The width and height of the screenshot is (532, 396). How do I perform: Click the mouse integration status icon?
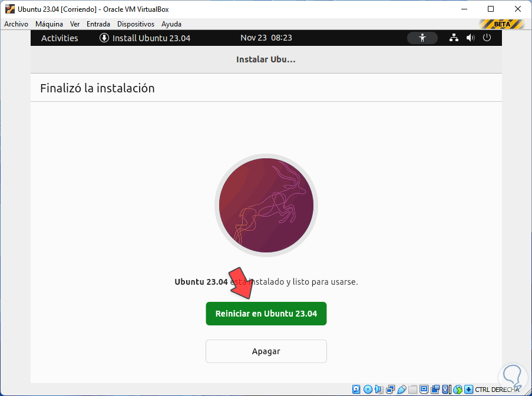(x=458, y=389)
